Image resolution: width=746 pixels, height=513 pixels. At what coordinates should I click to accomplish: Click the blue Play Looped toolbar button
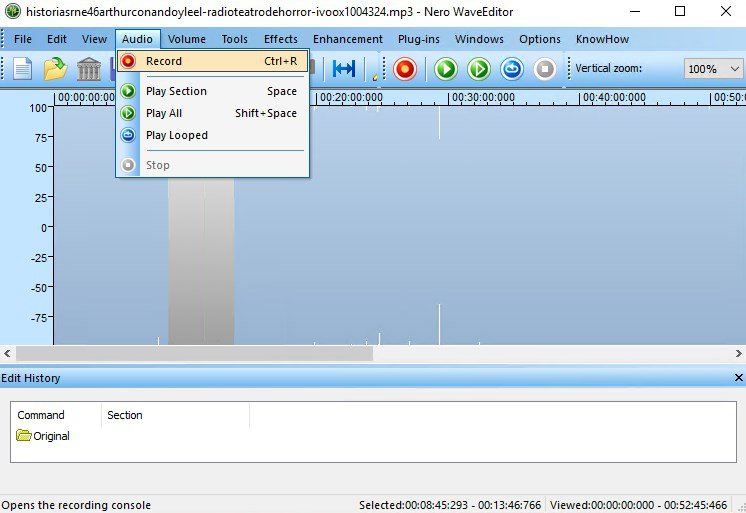512,69
